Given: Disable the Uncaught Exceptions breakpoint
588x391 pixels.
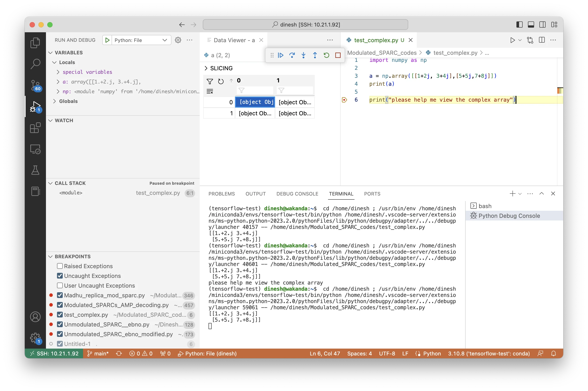Looking at the screenshot, I should point(59,276).
